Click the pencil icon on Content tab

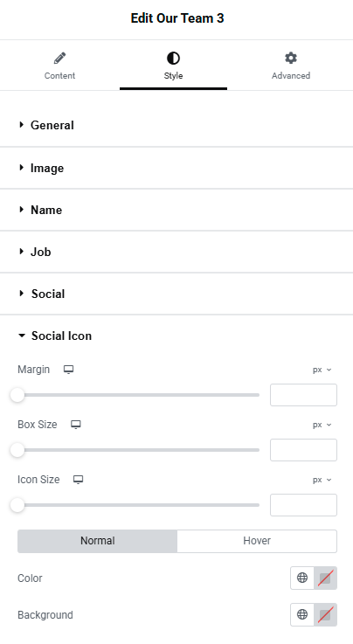60,58
